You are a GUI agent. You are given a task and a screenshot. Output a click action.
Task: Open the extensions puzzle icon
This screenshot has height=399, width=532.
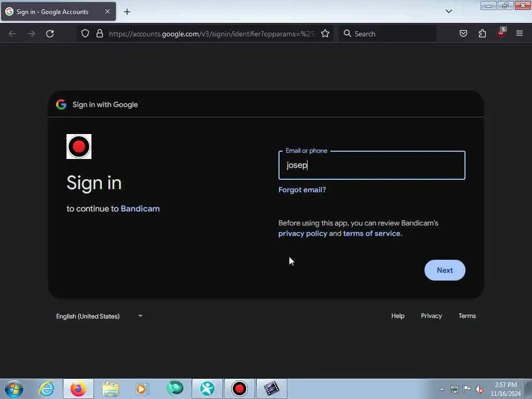(x=482, y=33)
